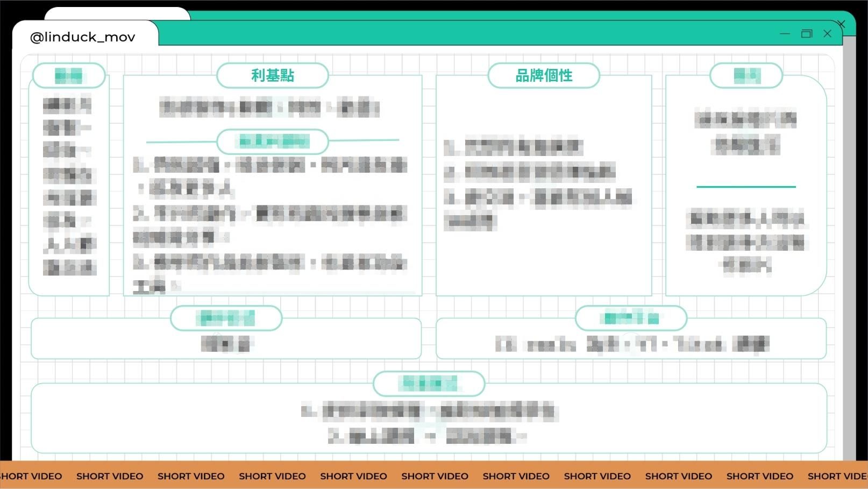Click the blurred pill heading below the 利基點 panel
The height and width of the screenshot is (489, 868).
click(x=226, y=318)
